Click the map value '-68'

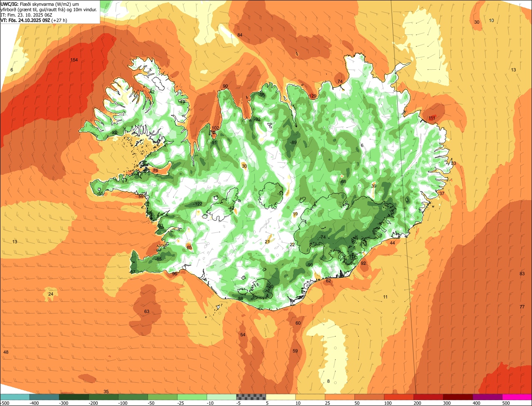pyautogui.click(x=343, y=182)
